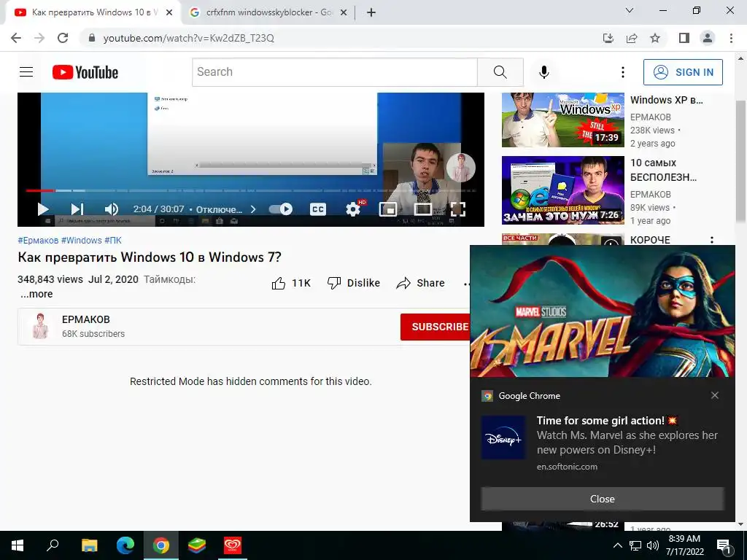Open taskbar search magnifier
This screenshot has width=747, height=560.
pyautogui.click(x=53, y=545)
